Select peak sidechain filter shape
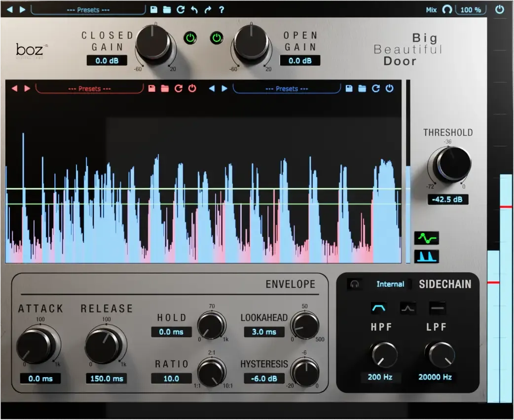The width and height of the screenshot is (514, 420). click(x=408, y=308)
